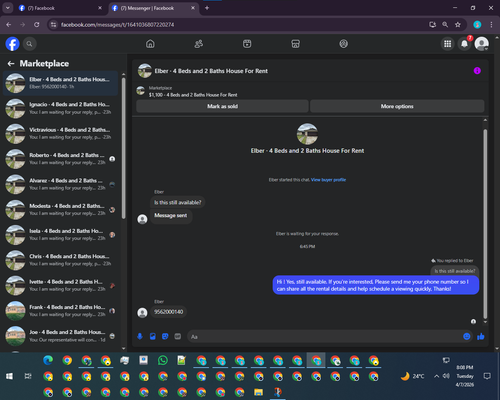Viewport: 500px width, 400px height.
Task: Open the Frank conversation
Action: (x=60, y=311)
